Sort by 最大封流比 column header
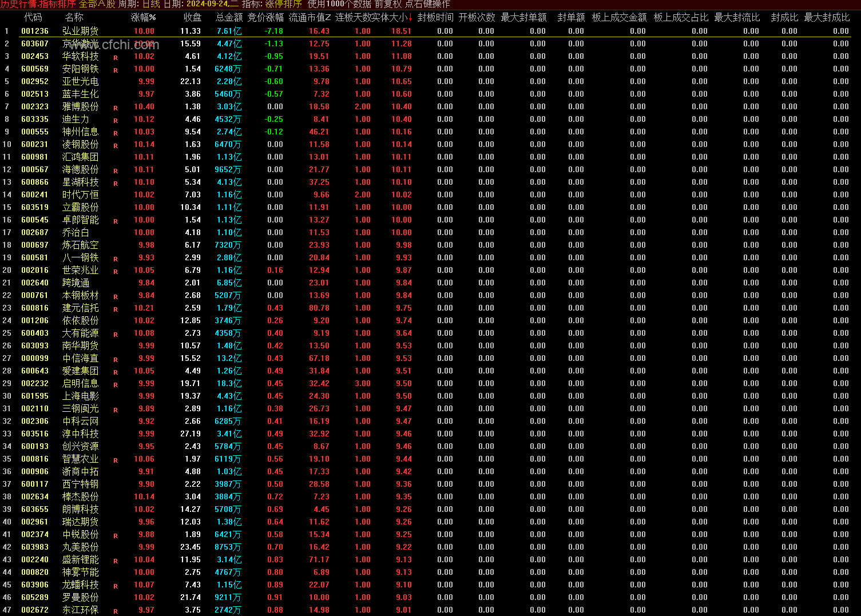Viewport: 861px width, 616px height. click(x=737, y=18)
